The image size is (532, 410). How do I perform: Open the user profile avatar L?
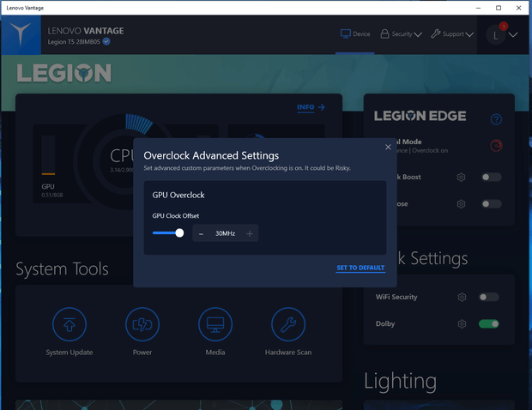(x=495, y=35)
